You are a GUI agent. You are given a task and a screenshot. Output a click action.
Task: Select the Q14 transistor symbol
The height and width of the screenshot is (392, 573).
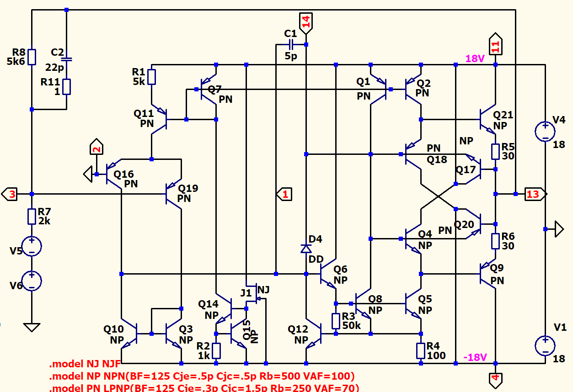click(x=224, y=309)
